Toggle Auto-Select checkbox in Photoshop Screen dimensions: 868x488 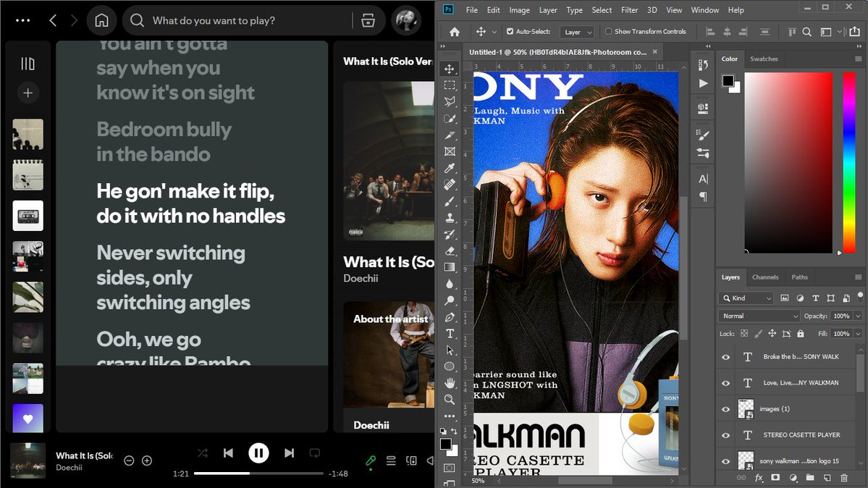[510, 32]
